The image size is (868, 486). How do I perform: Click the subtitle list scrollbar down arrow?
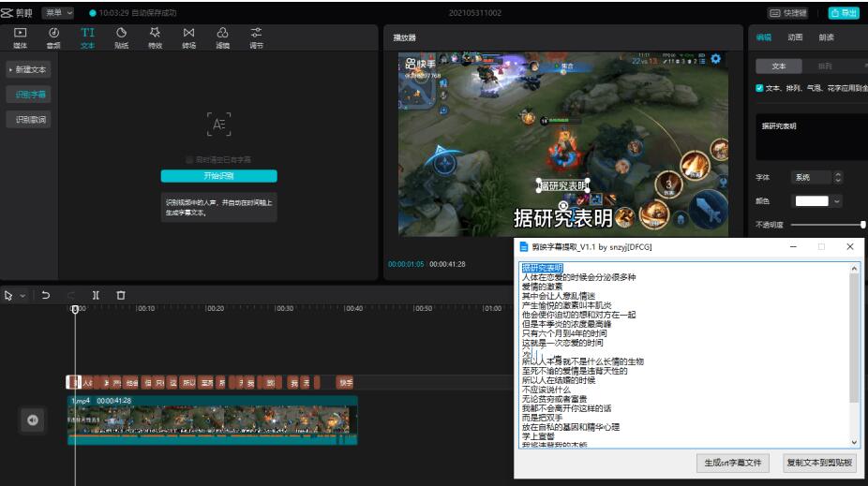tap(854, 442)
